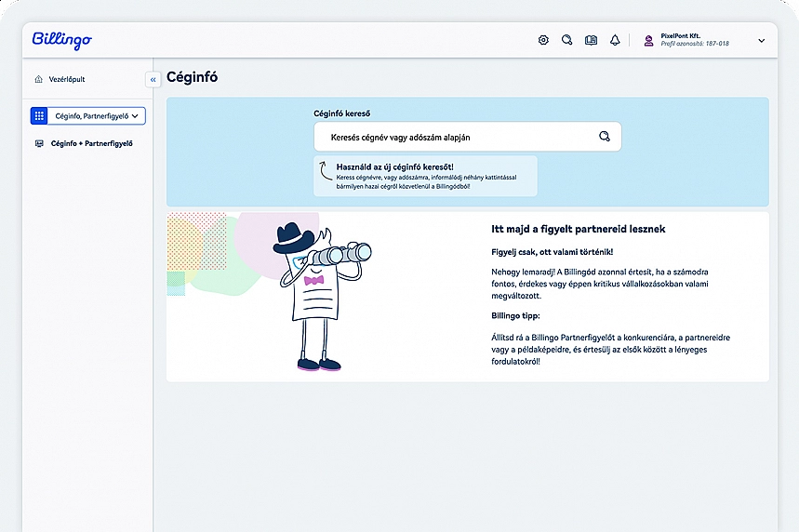Click the home icon beside Vezérlőpult
This screenshot has height=532, width=799.
click(38, 80)
